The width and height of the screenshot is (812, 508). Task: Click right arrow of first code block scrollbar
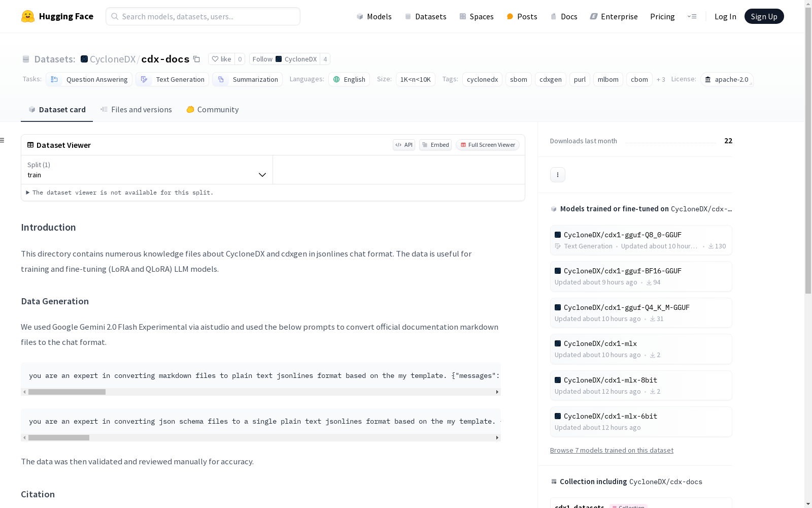click(x=497, y=392)
